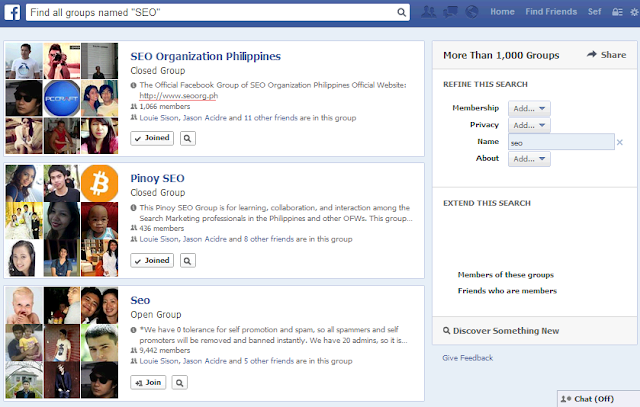Open the Chat (Off) bar
This screenshot has width=640, height=407.
(598, 399)
